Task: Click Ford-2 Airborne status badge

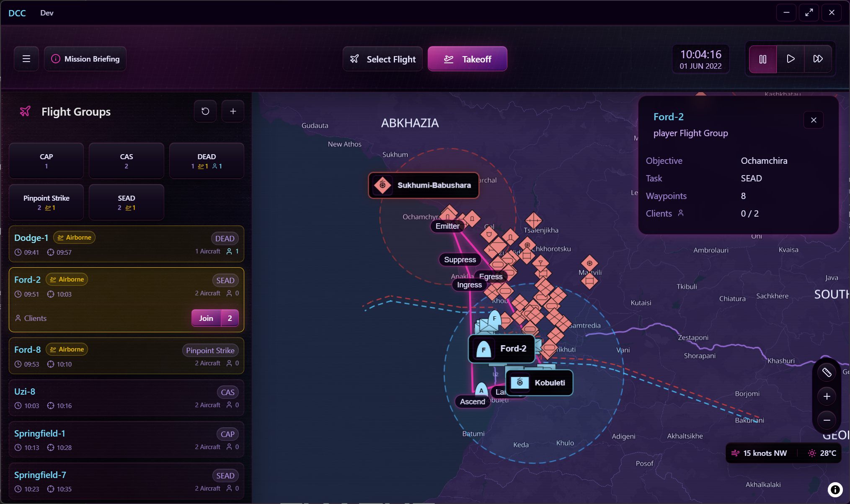Action: click(x=67, y=279)
